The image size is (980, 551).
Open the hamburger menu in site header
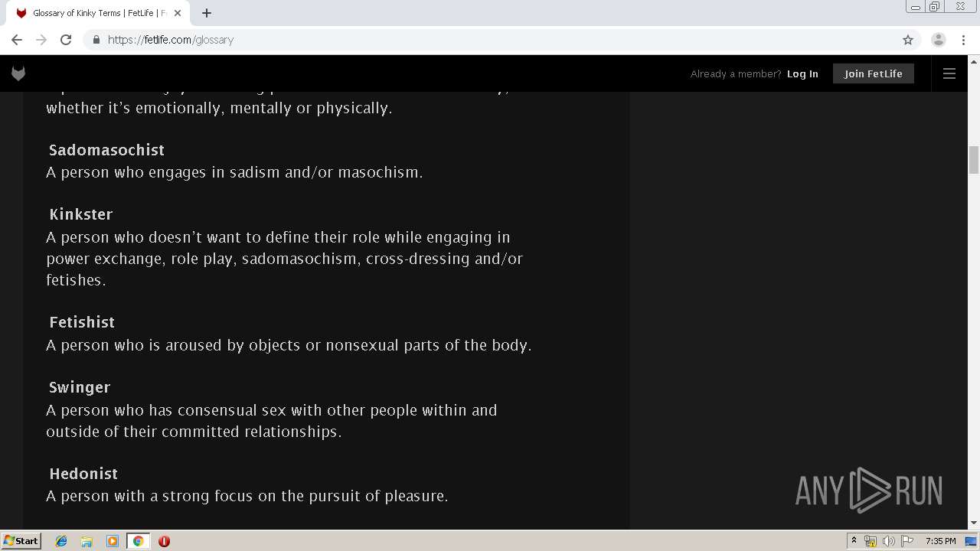click(x=949, y=73)
